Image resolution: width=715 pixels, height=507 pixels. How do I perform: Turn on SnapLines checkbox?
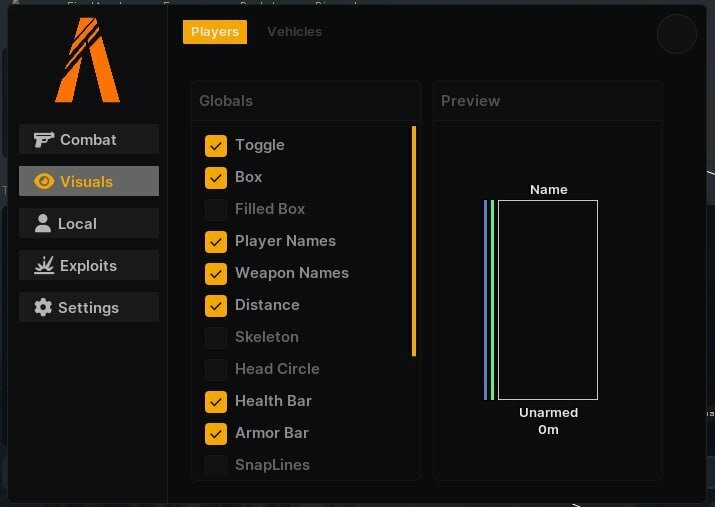coord(216,465)
